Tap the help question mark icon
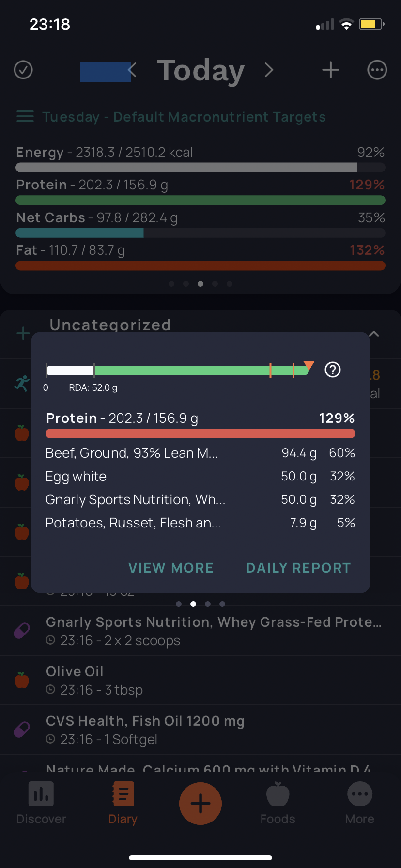Viewport: 401px width, 868px height. [333, 370]
